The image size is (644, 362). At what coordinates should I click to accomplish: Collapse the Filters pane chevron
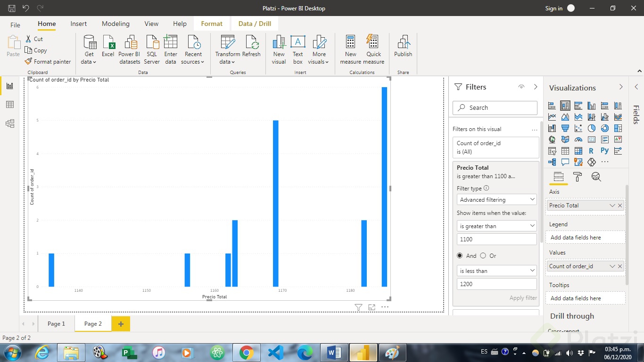tap(536, 87)
